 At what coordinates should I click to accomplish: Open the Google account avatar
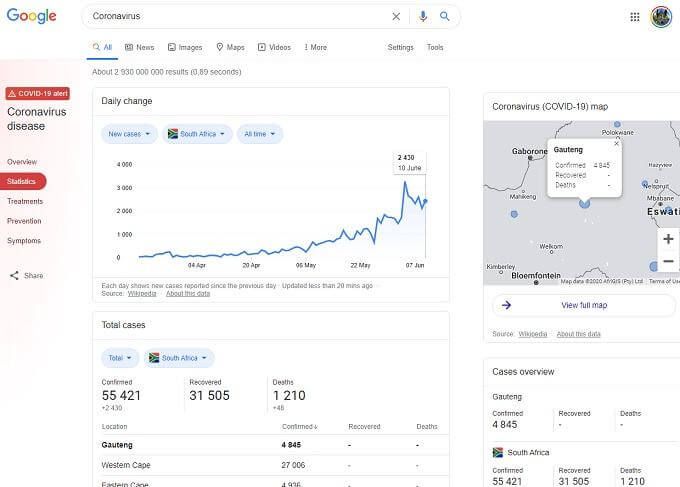[661, 17]
